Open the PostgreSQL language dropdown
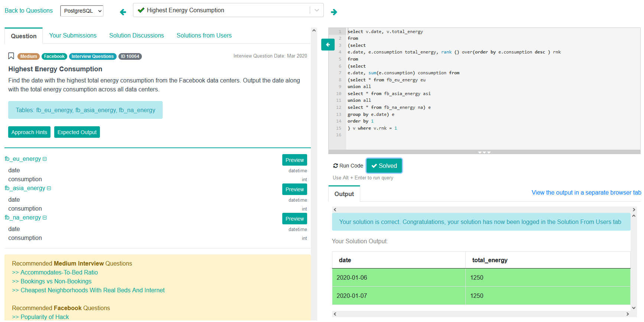 coord(82,11)
